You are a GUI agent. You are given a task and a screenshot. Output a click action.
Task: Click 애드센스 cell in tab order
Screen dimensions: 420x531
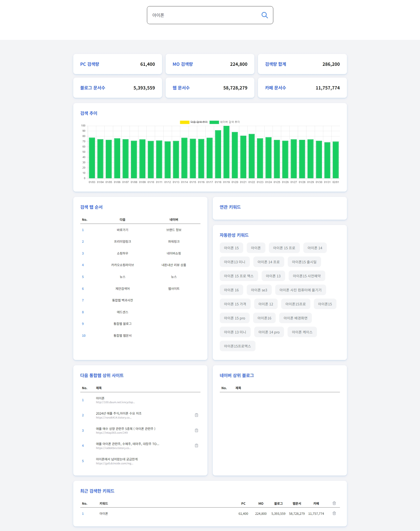click(122, 312)
